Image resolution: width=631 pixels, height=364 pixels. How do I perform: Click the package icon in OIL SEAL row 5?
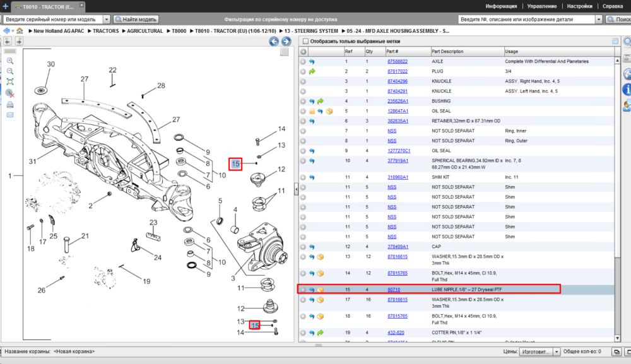click(329, 112)
